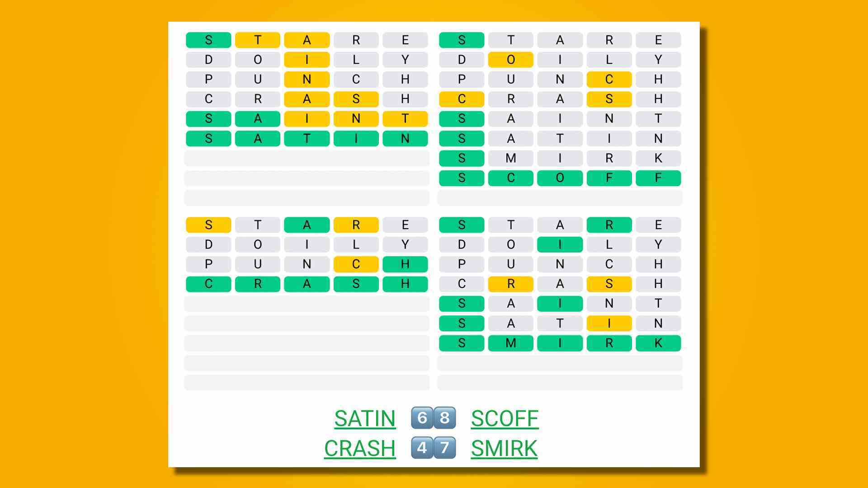This screenshot has width=868, height=488.
Task: Click the green S tile in top-left grid
Action: pos(209,39)
